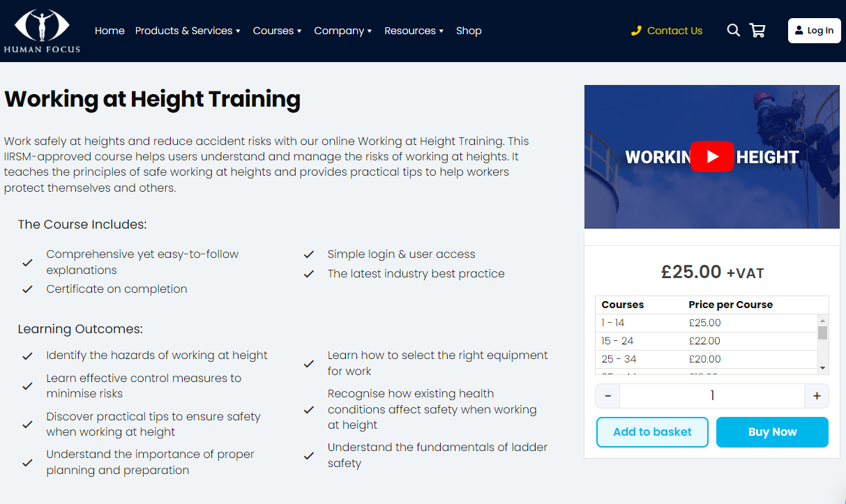The width and height of the screenshot is (846, 504).
Task: Expand the Products & Services menu
Action: [x=188, y=31]
